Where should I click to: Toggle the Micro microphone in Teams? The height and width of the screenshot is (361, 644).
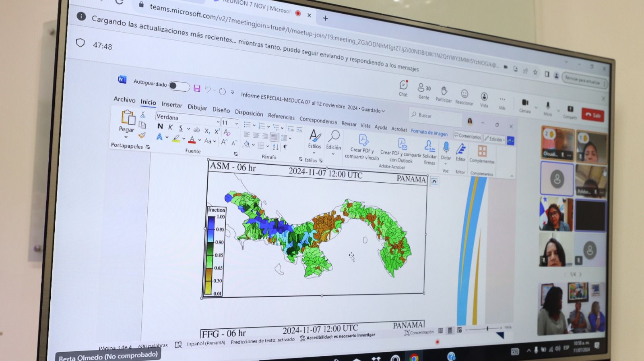(x=548, y=109)
